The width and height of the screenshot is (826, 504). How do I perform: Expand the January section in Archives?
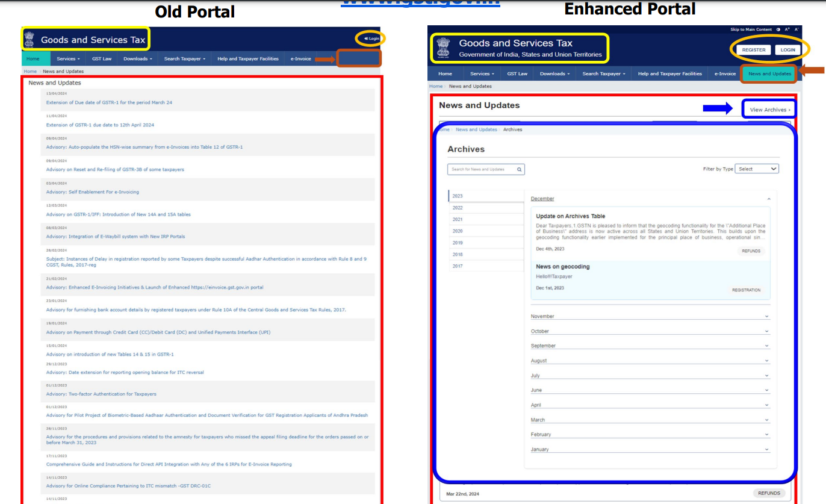coord(650,449)
